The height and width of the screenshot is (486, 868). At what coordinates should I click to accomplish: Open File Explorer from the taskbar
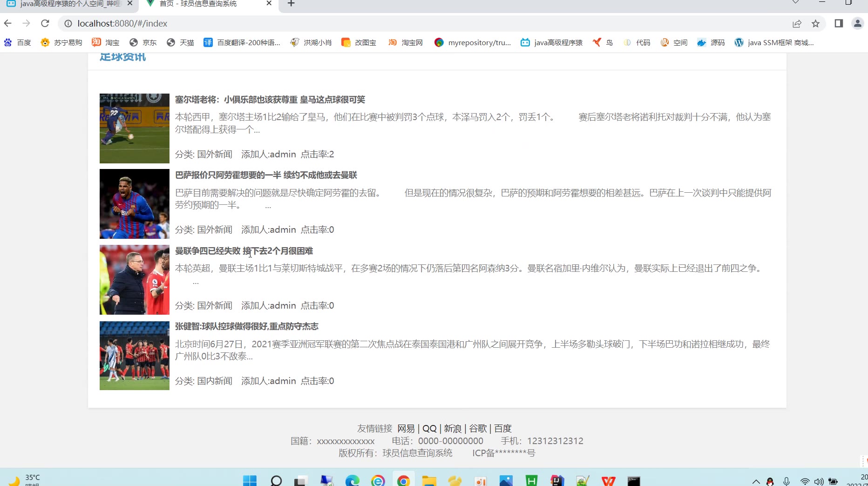click(429, 480)
